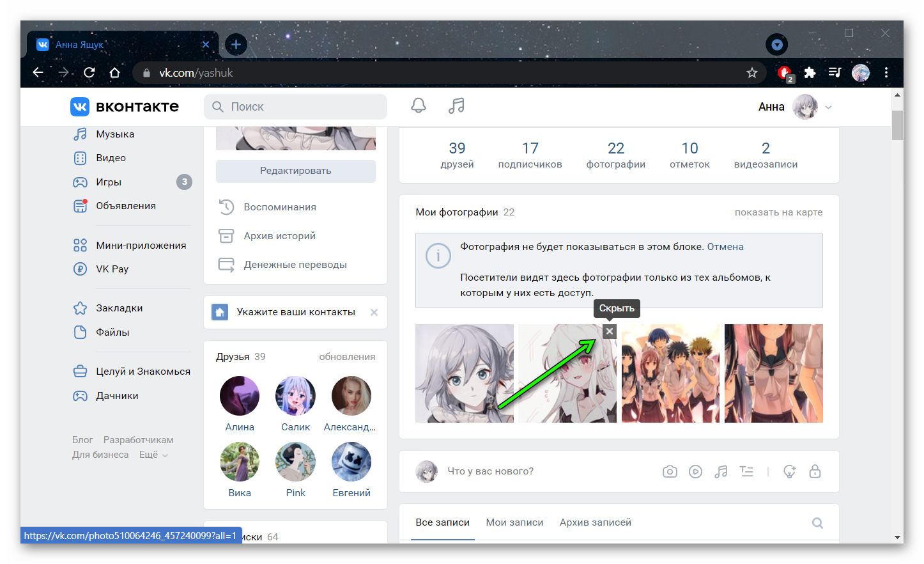The image size is (924, 564).
Task: Click the Поиск search field
Action: click(295, 107)
